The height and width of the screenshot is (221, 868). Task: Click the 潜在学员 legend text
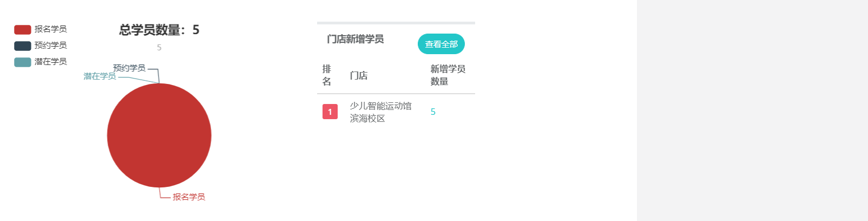pos(51,62)
